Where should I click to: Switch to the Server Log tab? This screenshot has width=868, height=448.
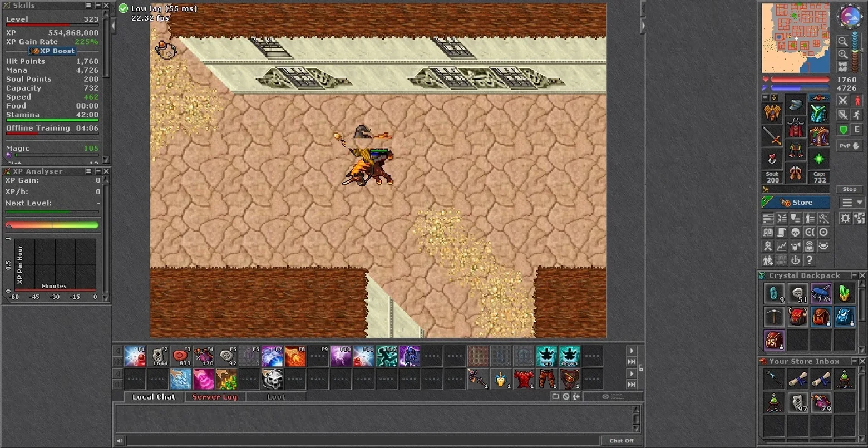pos(215,397)
